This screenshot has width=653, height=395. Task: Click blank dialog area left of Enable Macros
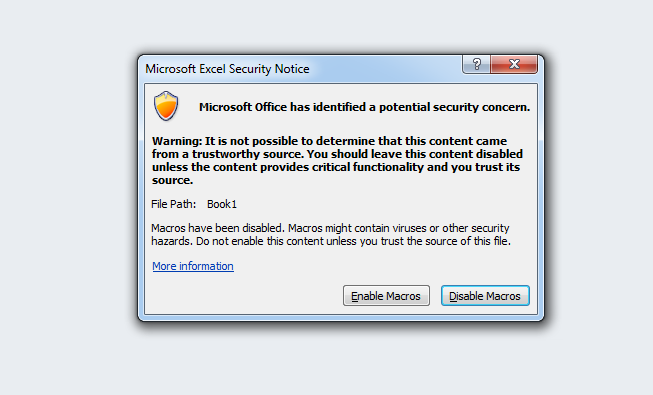244,296
